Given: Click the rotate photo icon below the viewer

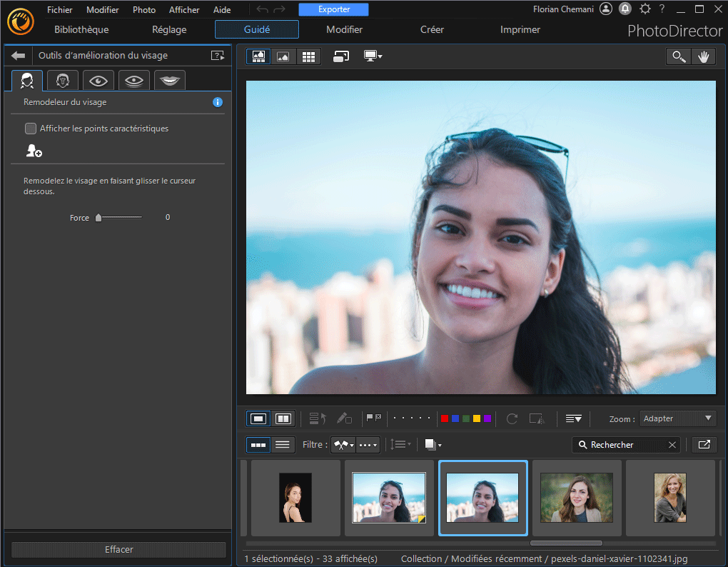Looking at the screenshot, I should coord(512,418).
